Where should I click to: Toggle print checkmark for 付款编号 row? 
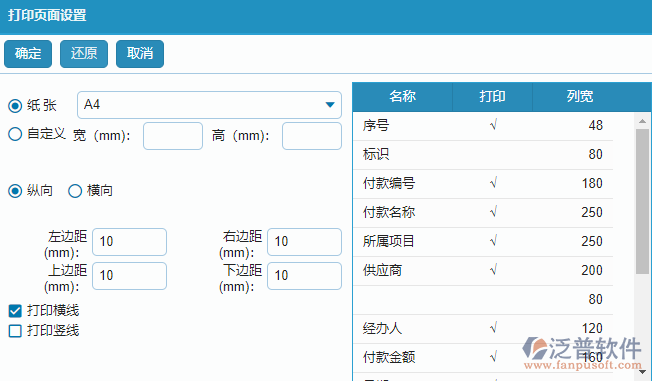coord(493,183)
